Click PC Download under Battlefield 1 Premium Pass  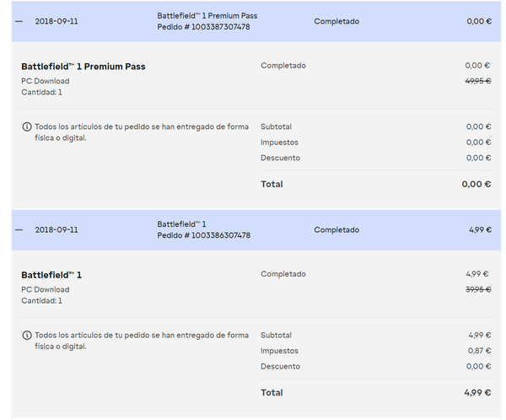tap(46, 81)
